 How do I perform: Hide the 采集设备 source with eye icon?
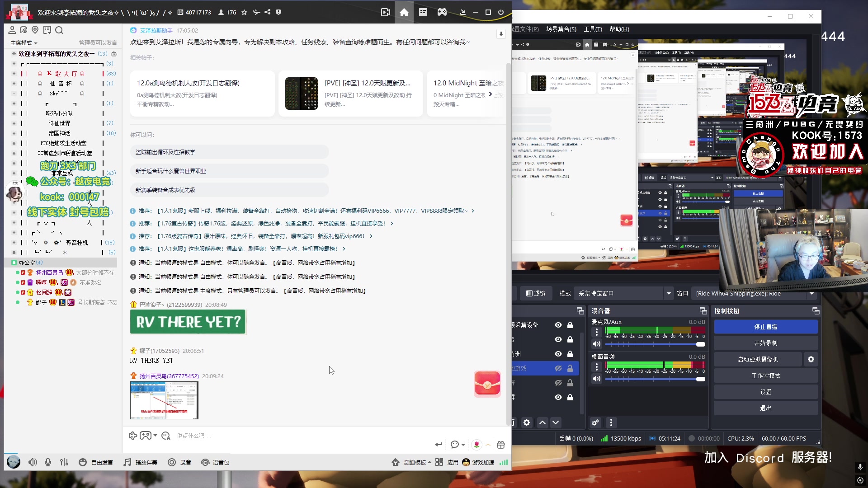(558, 325)
